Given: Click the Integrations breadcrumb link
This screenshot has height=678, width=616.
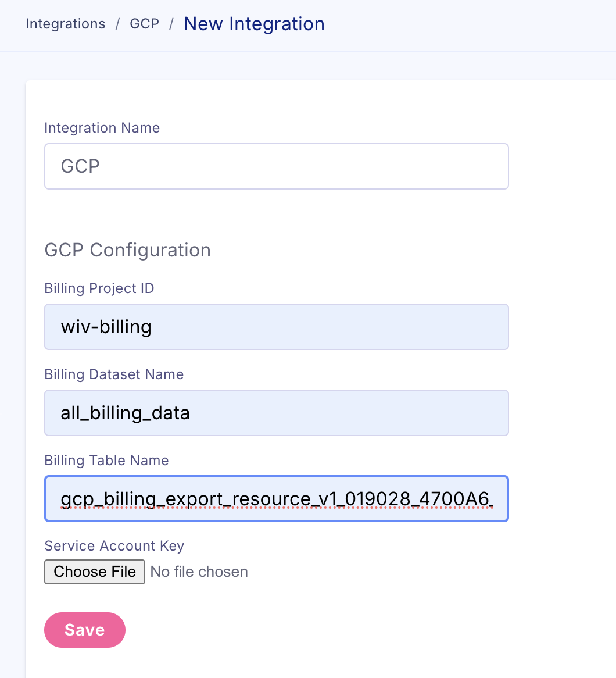Looking at the screenshot, I should point(65,24).
